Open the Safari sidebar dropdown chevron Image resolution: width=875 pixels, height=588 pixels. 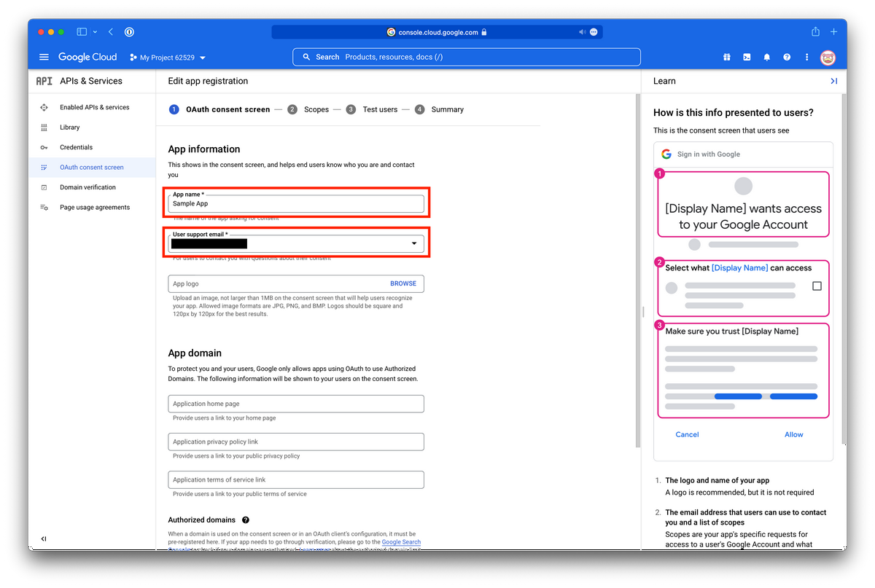click(95, 32)
